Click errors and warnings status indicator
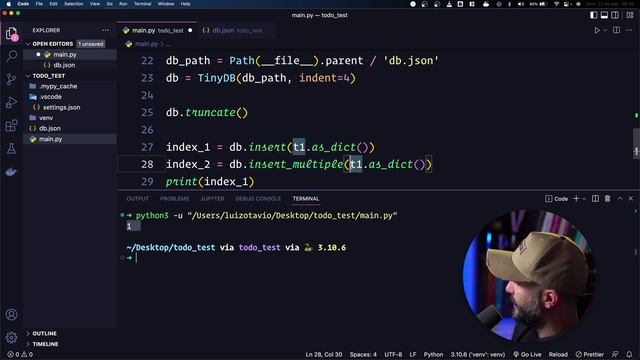The height and width of the screenshot is (360, 640). [20, 355]
